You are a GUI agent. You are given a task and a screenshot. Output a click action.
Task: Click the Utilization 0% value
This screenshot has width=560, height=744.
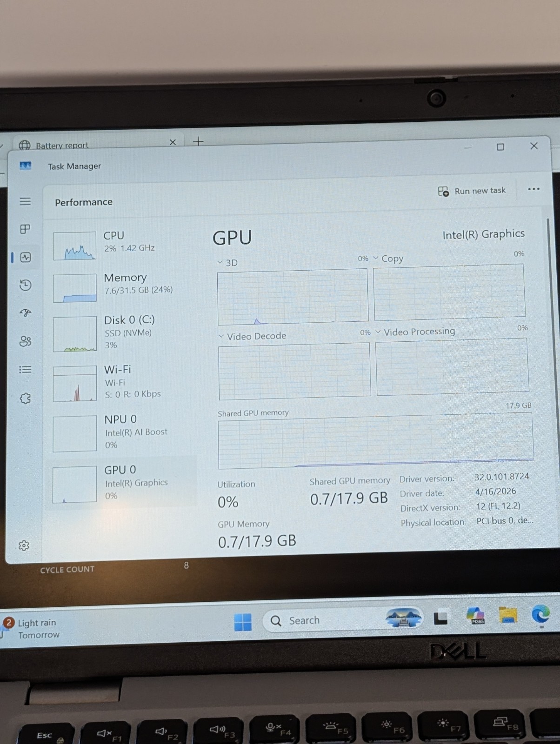(228, 502)
